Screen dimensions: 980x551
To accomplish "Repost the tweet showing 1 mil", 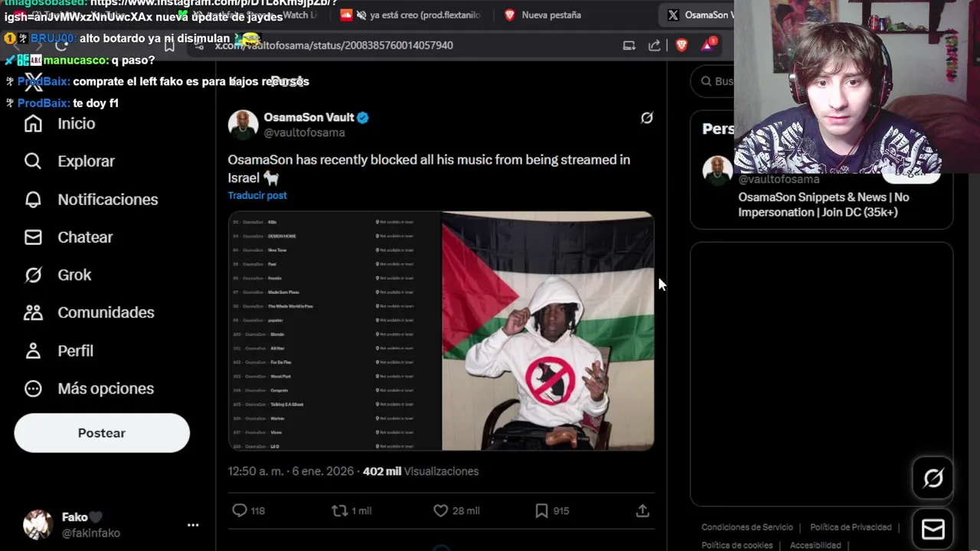I will [x=351, y=510].
